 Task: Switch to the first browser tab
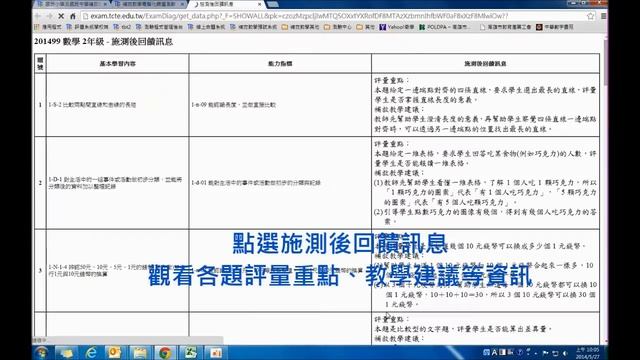pos(71,4)
